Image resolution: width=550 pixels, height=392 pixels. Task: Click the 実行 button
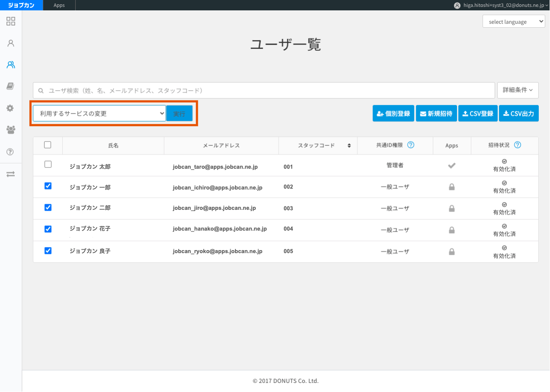[x=179, y=114]
